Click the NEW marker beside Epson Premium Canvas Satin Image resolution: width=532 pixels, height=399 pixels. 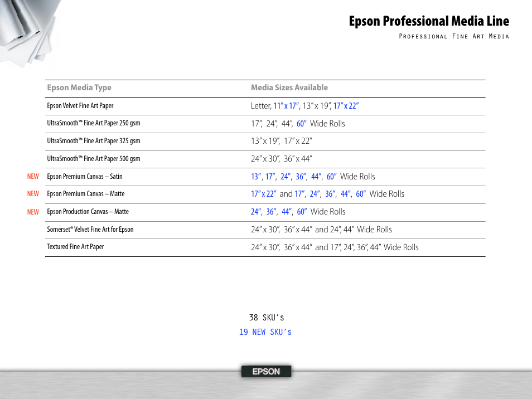33,177
